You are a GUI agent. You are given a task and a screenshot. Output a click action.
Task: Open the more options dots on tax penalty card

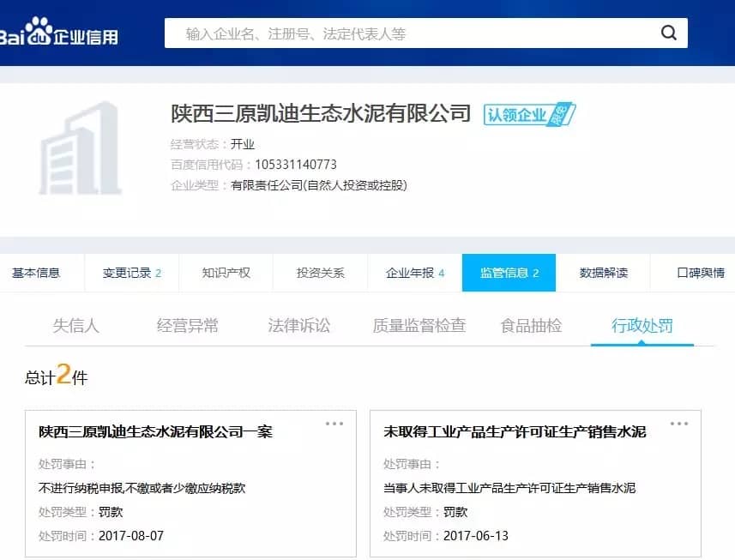[334, 424]
